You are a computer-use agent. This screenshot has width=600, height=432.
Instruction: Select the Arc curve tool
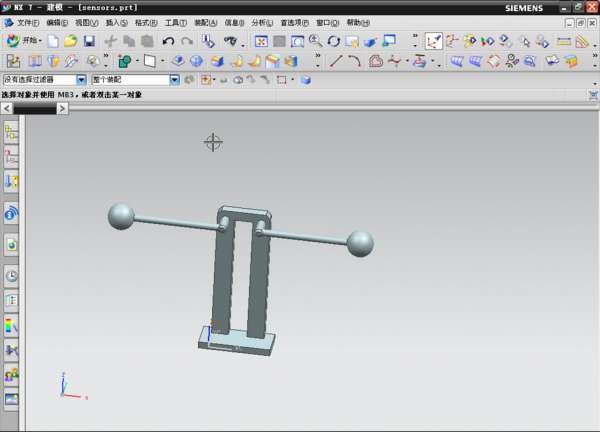tap(354, 61)
